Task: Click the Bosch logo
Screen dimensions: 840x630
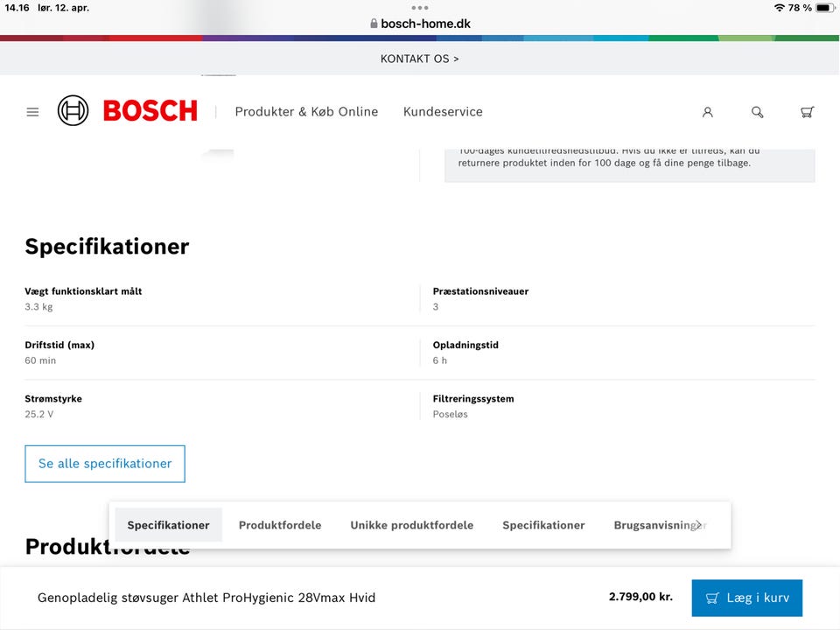Action: [x=128, y=111]
